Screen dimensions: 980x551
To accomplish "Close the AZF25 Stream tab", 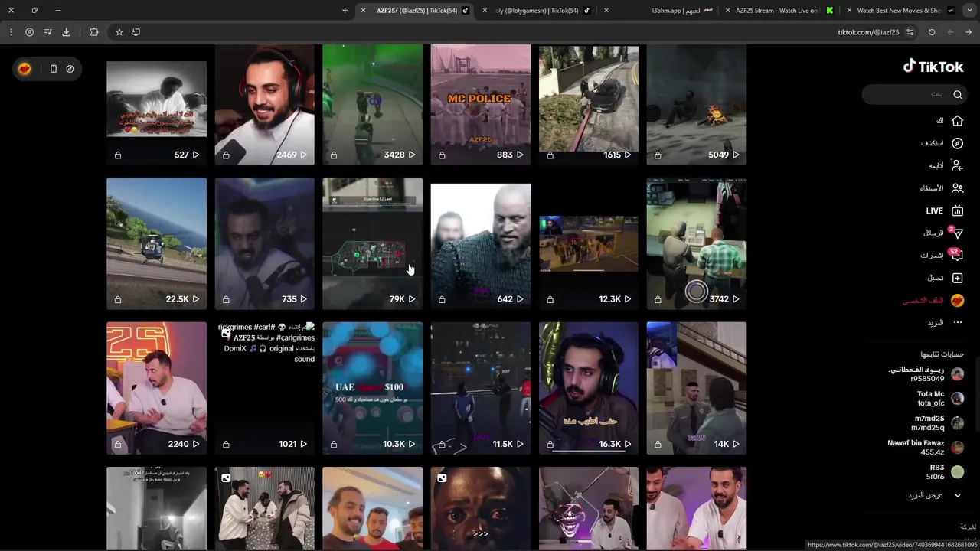I will (x=727, y=11).
